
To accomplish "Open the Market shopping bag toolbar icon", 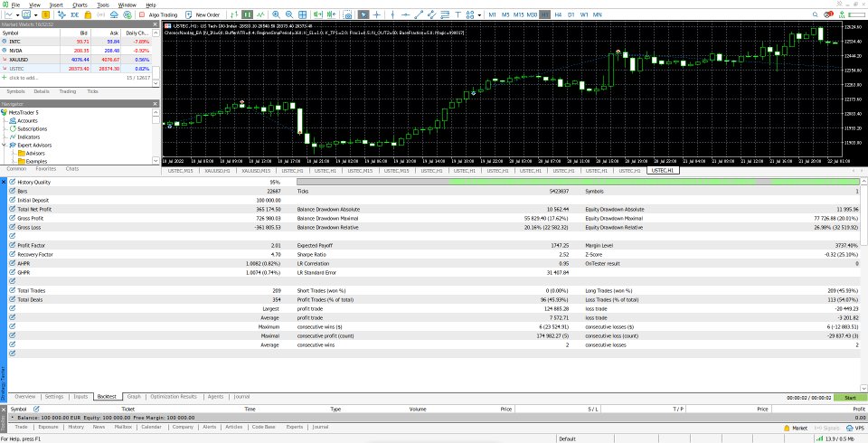I will 88,15.
